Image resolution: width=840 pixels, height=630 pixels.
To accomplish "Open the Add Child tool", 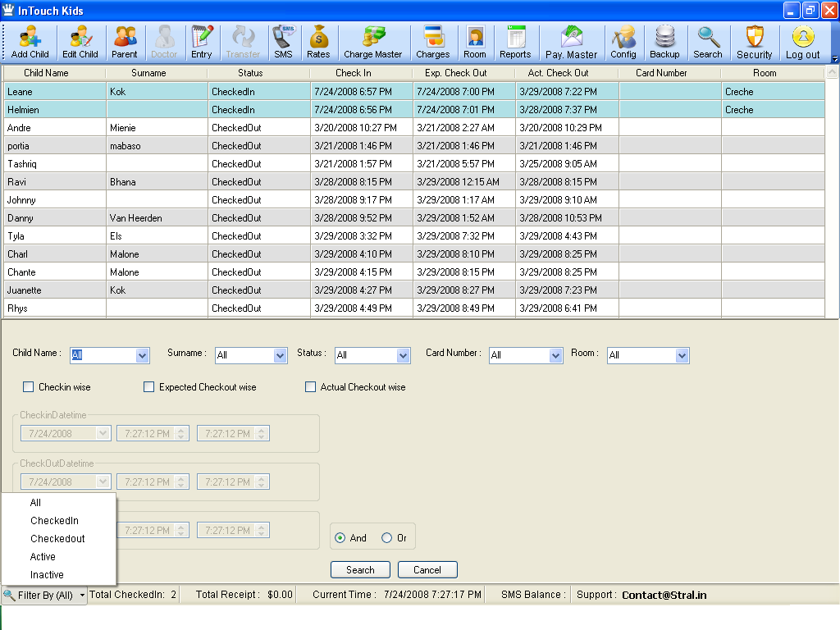I will (30, 42).
